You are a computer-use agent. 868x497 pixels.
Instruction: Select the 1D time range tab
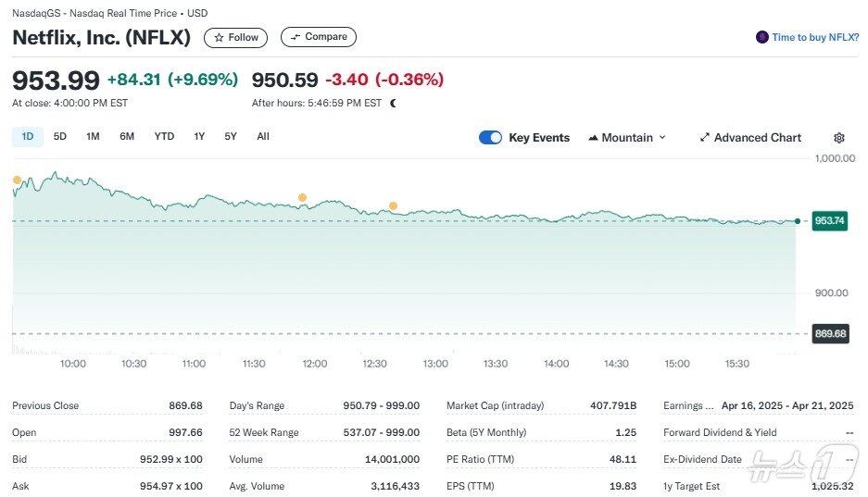(x=28, y=137)
